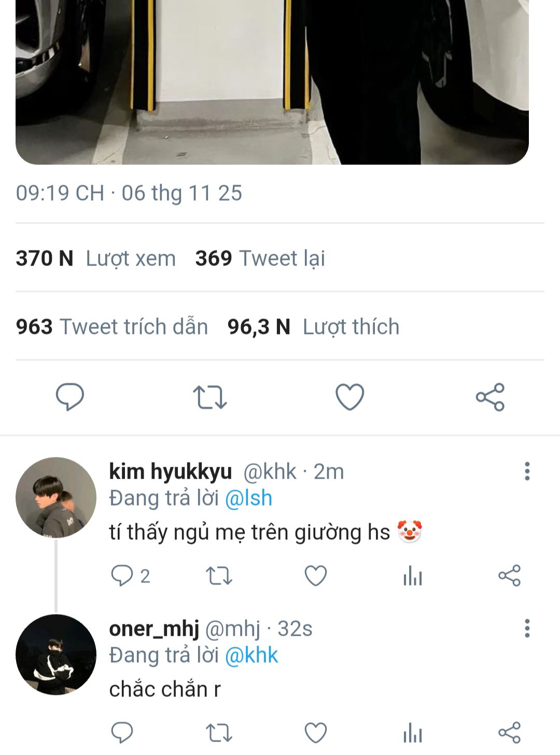Like kim hyukkyu's reply
Viewport: 560px width, 755px height.
tap(315, 576)
